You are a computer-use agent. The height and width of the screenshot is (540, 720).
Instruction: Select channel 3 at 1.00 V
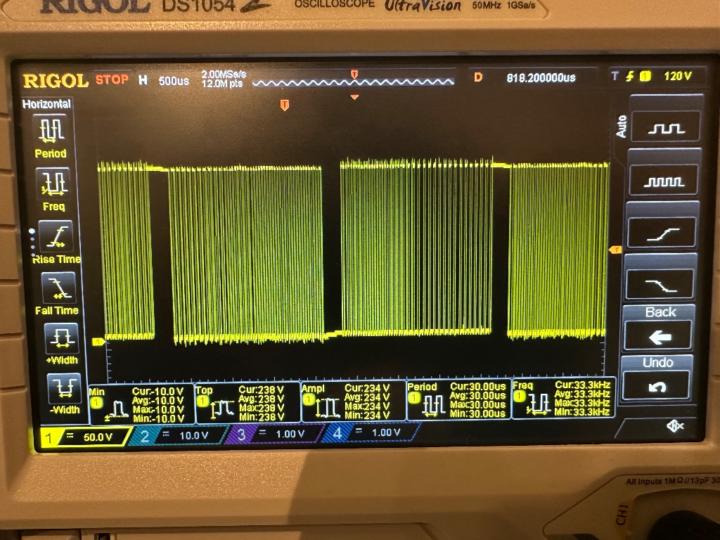(274, 433)
